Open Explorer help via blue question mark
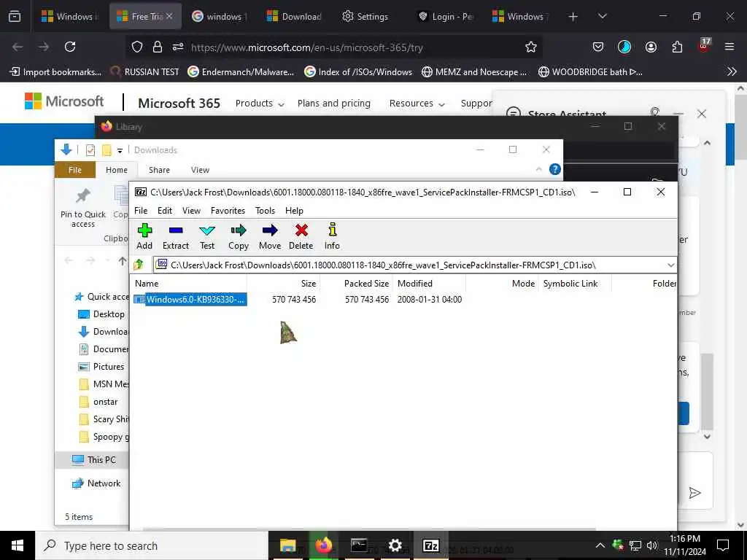Screen dimensions: 747x560 click(x=555, y=169)
